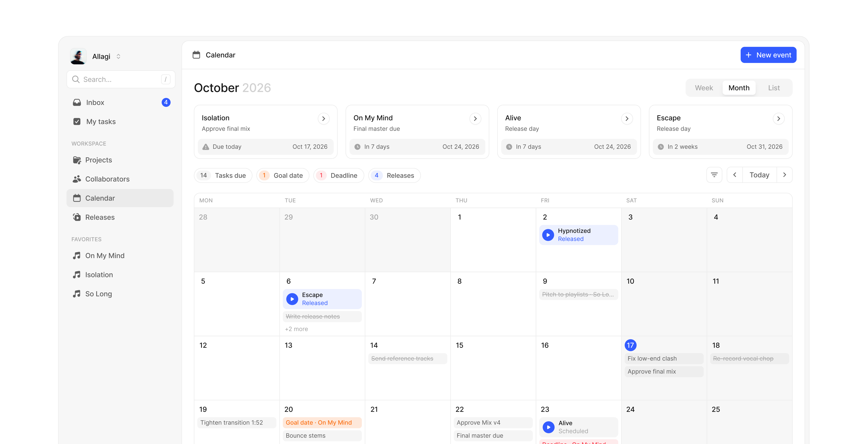Open My tasks checkmark item
Screen dimensions: 868x444
coord(120,121)
